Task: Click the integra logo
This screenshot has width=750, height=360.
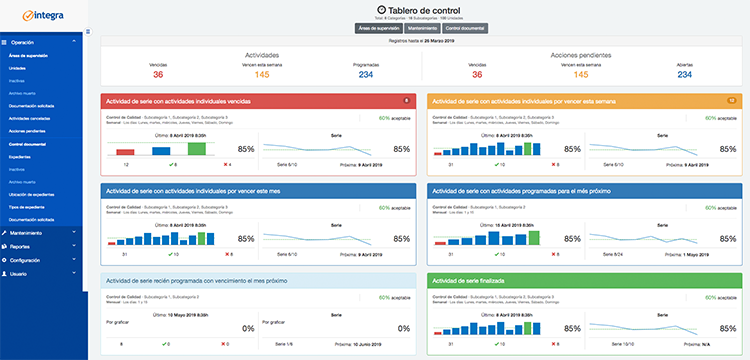Action: click(43, 16)
